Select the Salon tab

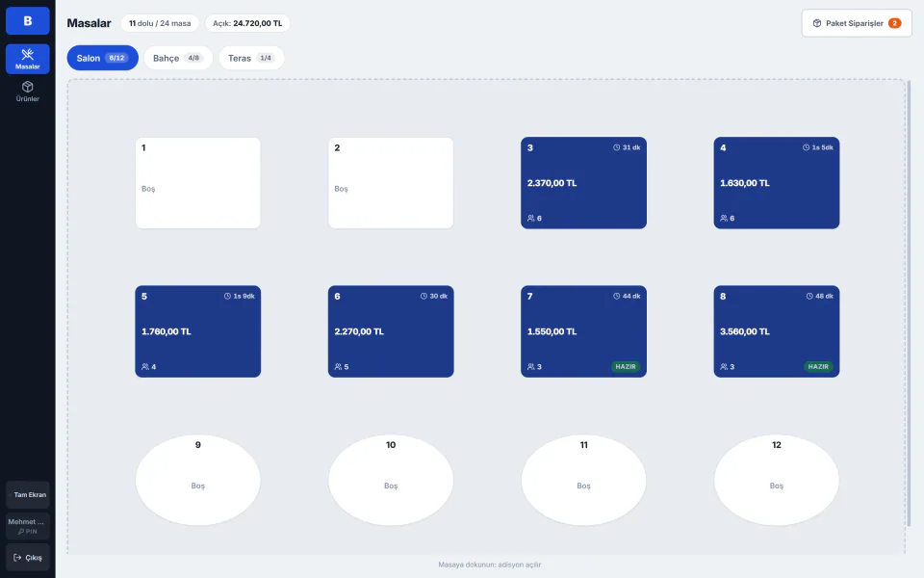pos(103,58)
